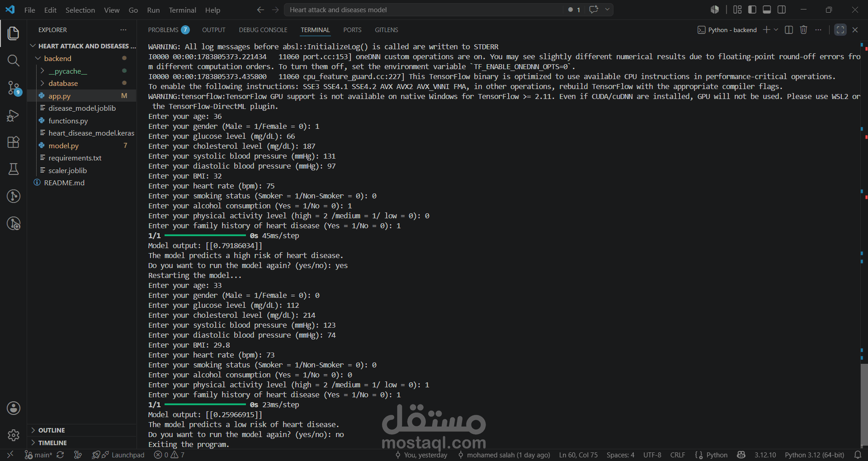Image resolution: width=868 pixels, height=461 pixels.
Task: Click the main* branch in status bar
Action: tap(38, 455)
